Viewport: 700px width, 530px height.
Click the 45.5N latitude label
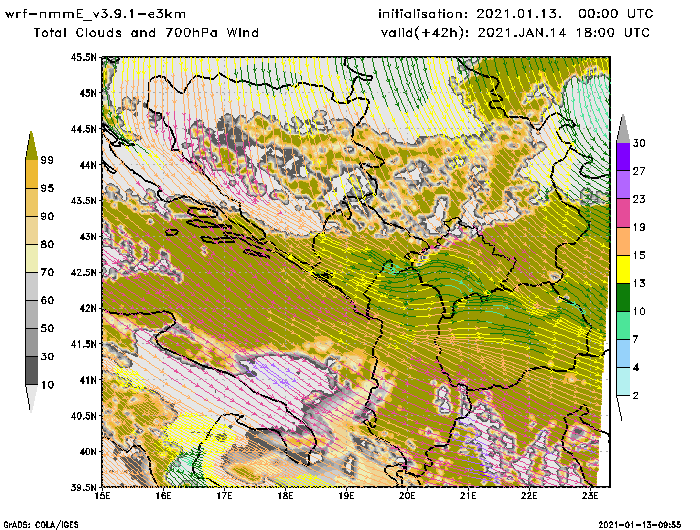(x=83, y=57)
